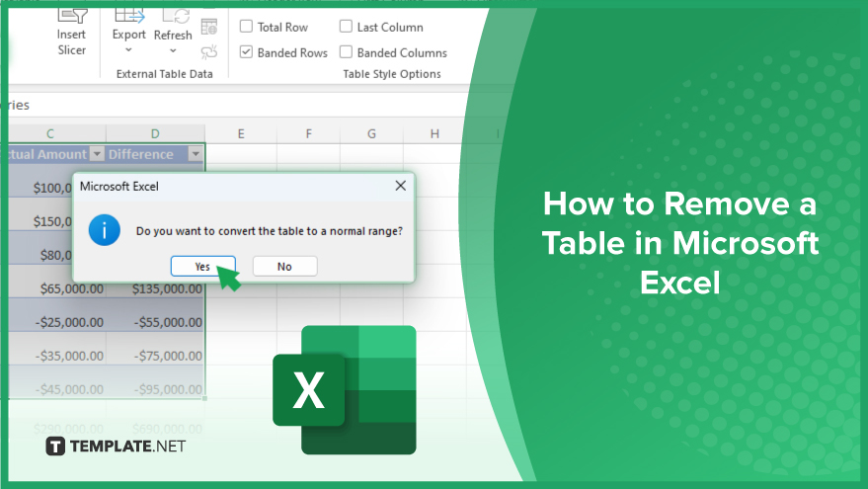Uncheck the Banded Rows checkbox
Screen dimensions: 868x489
tap(246, 52)
